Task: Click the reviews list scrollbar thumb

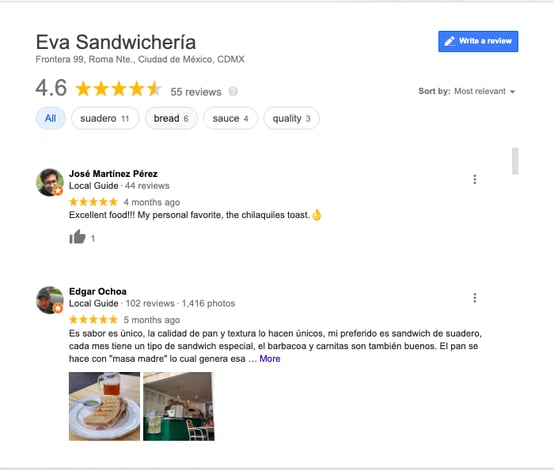Action: click(515, 161)
